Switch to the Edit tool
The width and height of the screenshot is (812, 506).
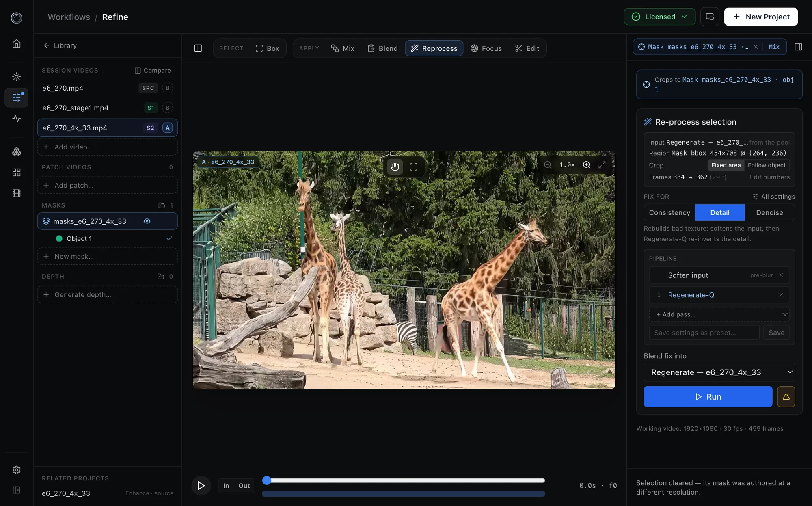coord(527,48)
